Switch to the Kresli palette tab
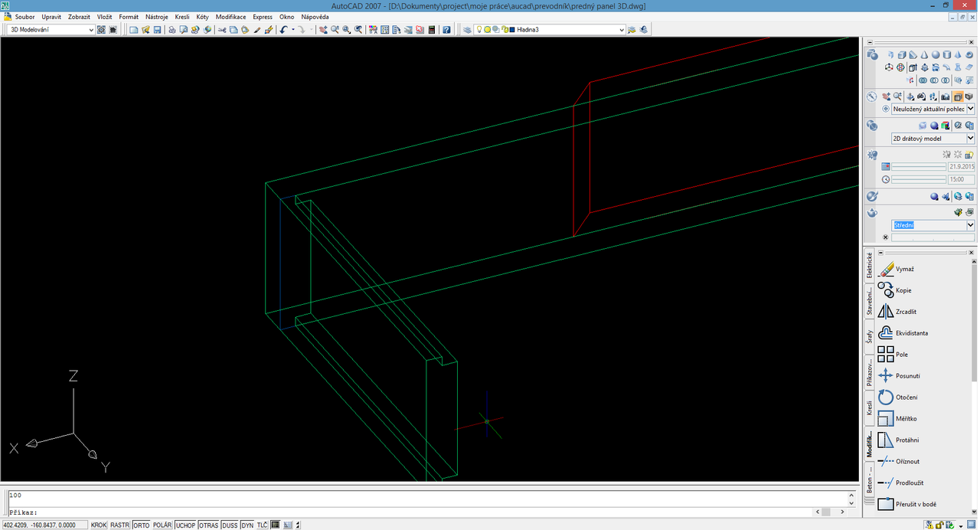The height and width of the screenshot is (530, 980). pos(870,407)
